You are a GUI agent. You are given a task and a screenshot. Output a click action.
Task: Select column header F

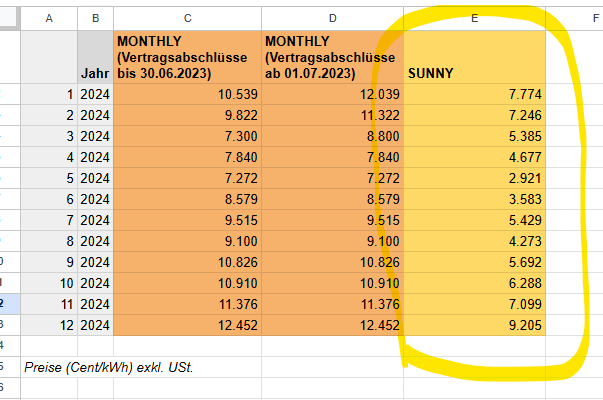[x=575, y=18]
